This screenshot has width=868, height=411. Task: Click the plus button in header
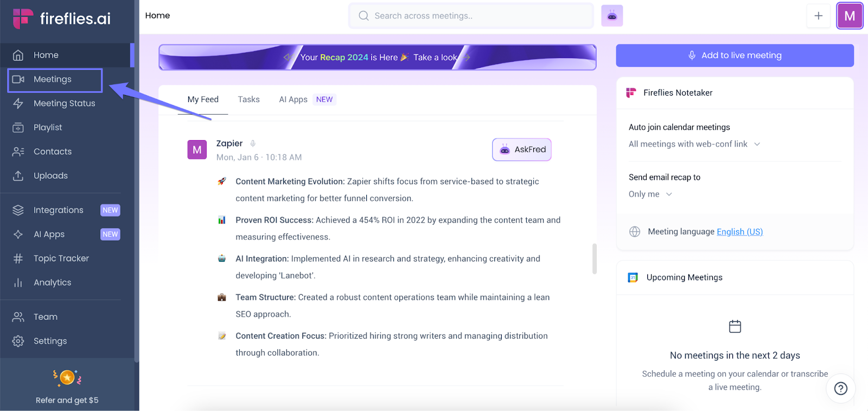(818, 16)
